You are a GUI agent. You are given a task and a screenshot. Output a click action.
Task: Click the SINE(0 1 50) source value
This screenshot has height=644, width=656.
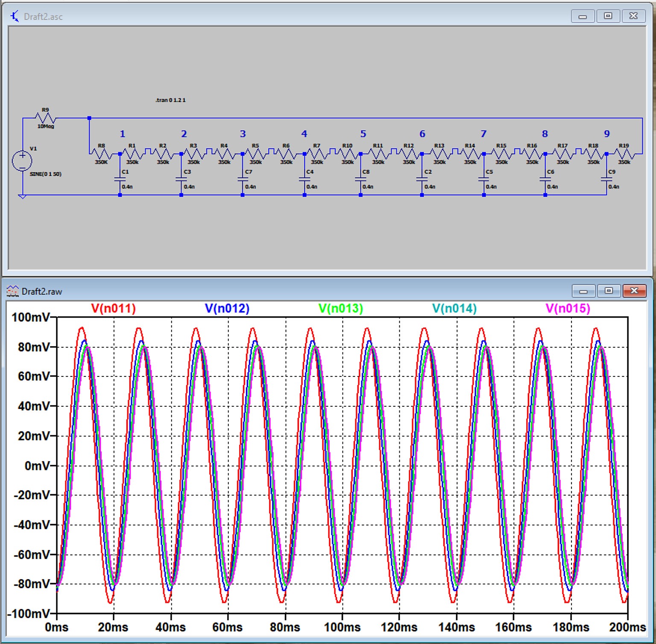(46, 174)
